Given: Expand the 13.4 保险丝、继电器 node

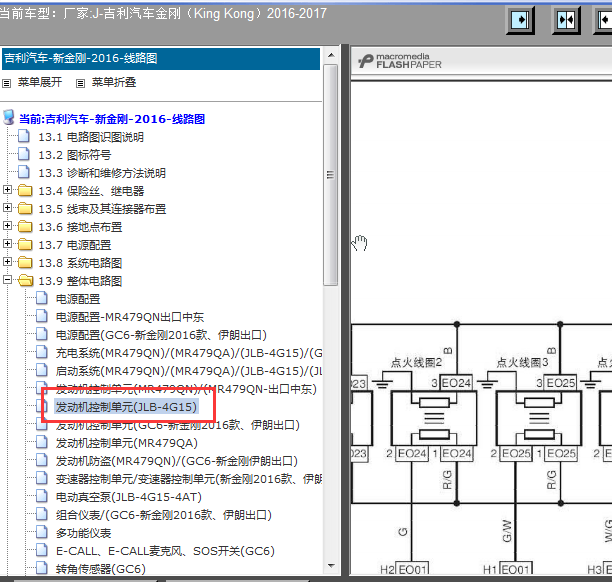Looking at the screenshot, I should (7, 190).
